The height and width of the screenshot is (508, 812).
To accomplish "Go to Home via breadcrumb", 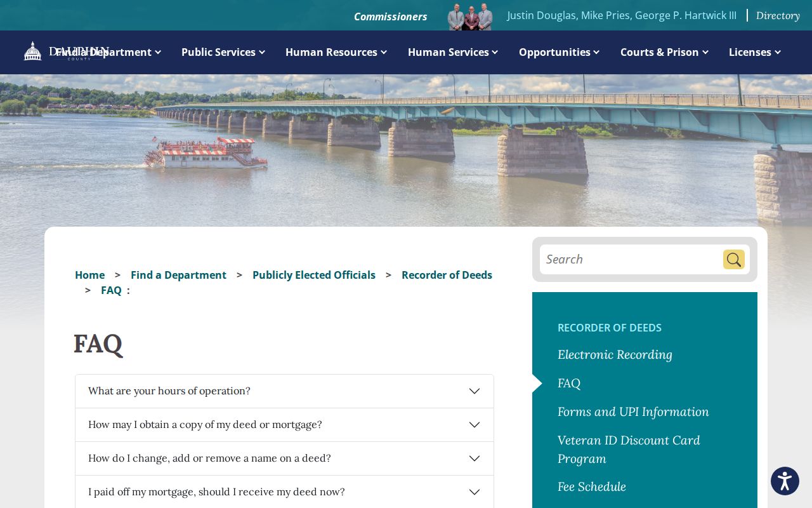I will tap(90, 275).
